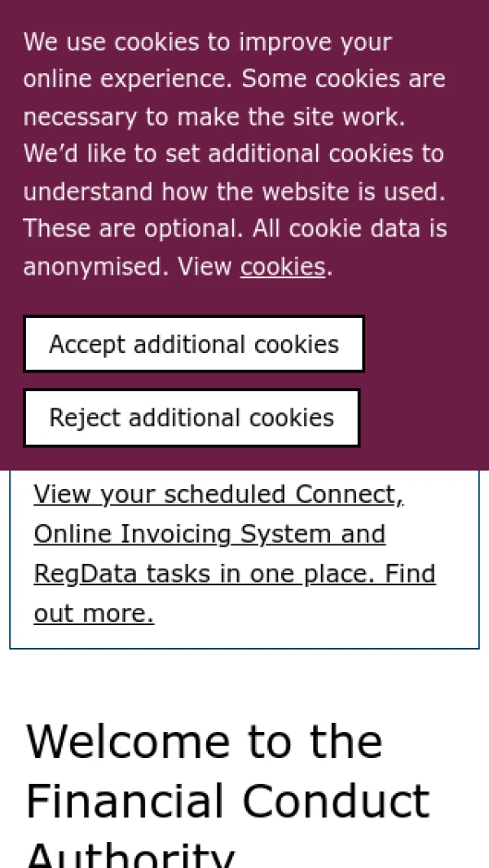Click 'necessary to make the site work.' text
This screenshot has width=489, height=868.
point(214,117)
